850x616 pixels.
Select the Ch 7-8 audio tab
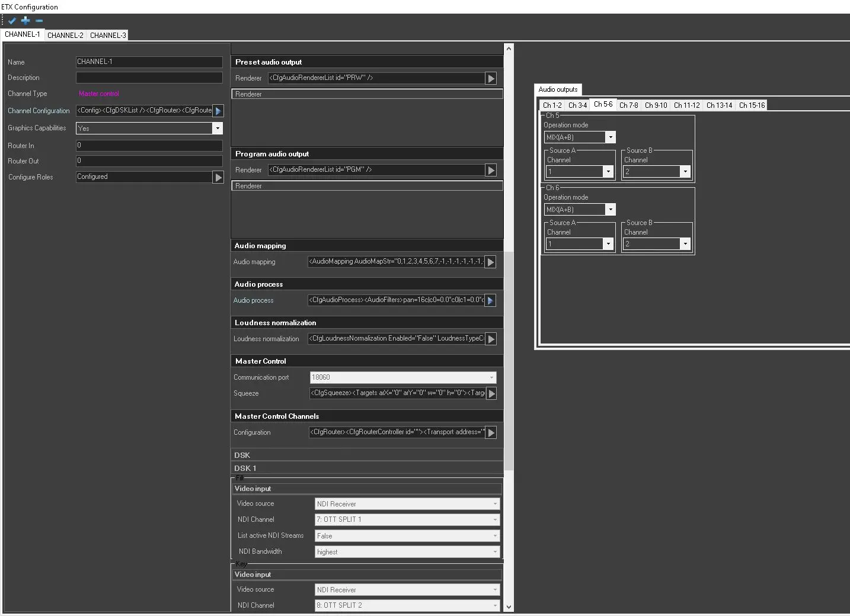[x=628, y=105]
